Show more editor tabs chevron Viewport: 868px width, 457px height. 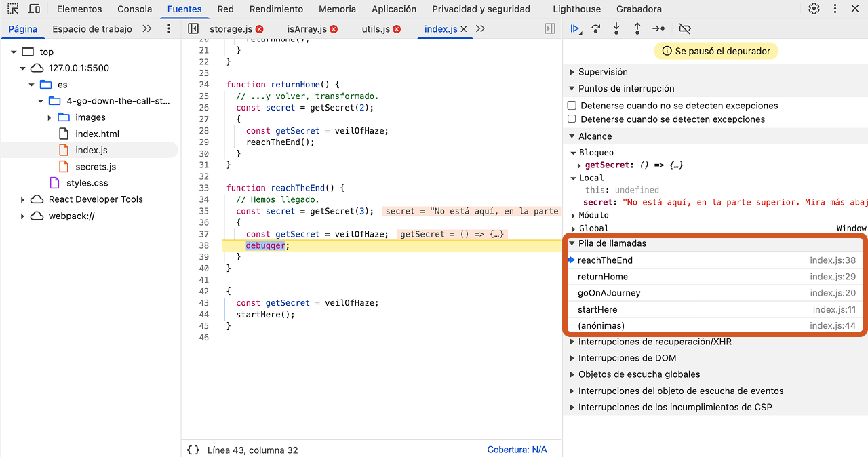click(481, 29)
